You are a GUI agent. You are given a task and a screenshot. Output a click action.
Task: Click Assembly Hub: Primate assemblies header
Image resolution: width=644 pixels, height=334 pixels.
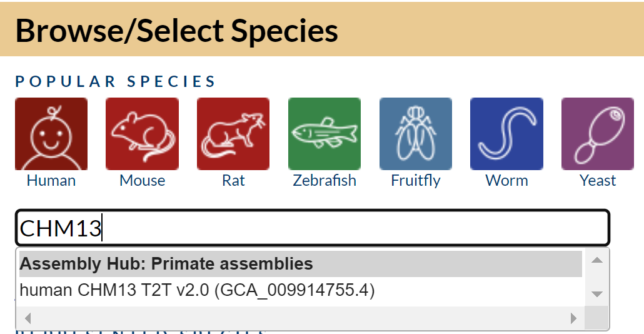pyautogui.click(x=166, y=264)
